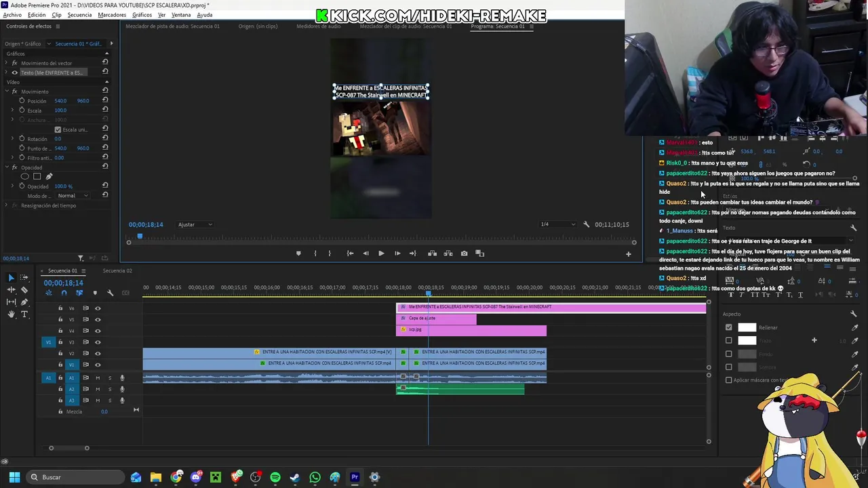Click the Extract button

tap(448, 253)
